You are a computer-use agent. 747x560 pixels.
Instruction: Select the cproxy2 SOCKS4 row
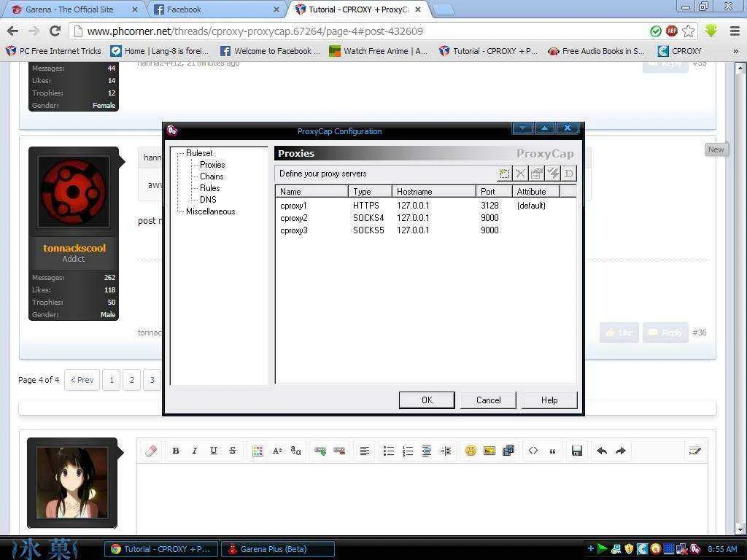pos(425,218)
